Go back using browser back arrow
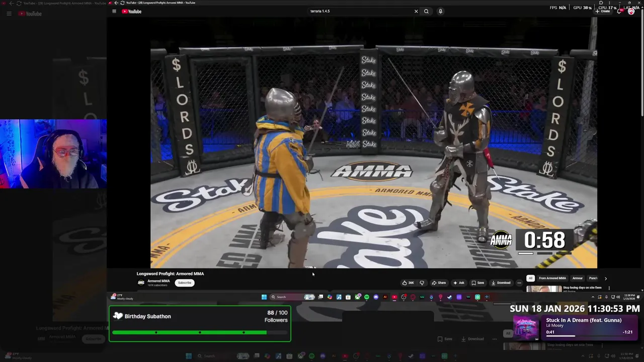This screenshot has height=362, width=644. (116, 3)
